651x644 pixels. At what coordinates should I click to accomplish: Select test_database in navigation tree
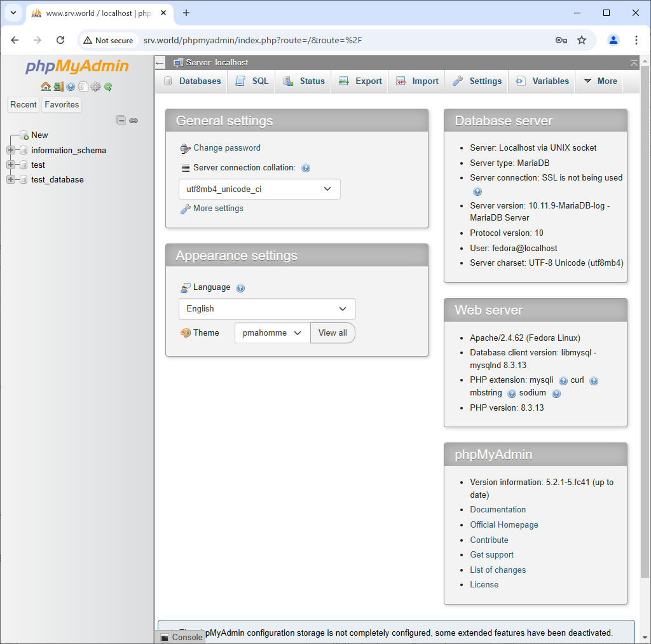[x=57, y=179]
